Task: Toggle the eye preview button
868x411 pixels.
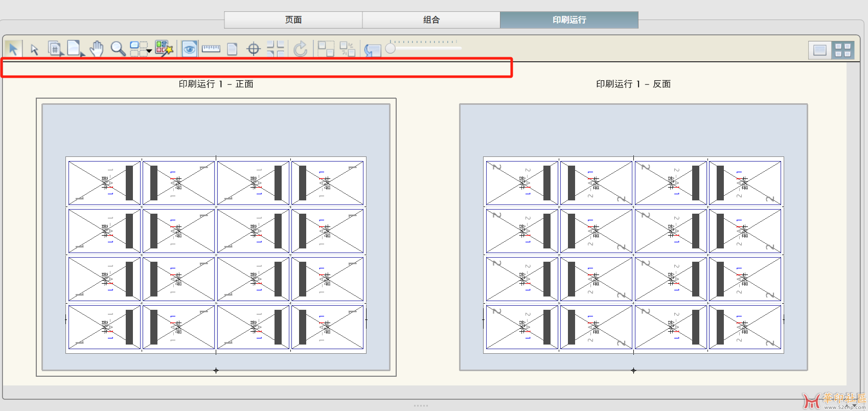Action: tap(190, 49)
